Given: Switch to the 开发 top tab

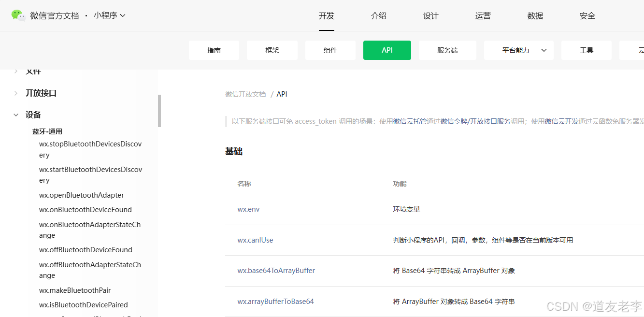Looking at the screenshot, I should tap(327, 16).
